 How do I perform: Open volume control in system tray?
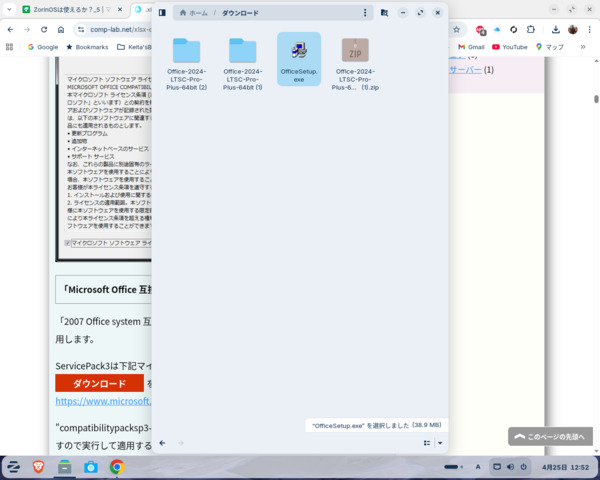click(x=510, y=467)
